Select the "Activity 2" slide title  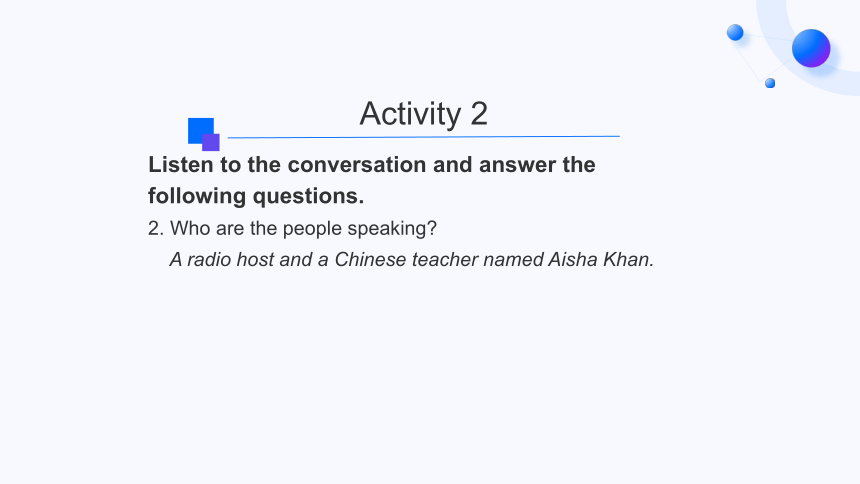click(423, 114)
